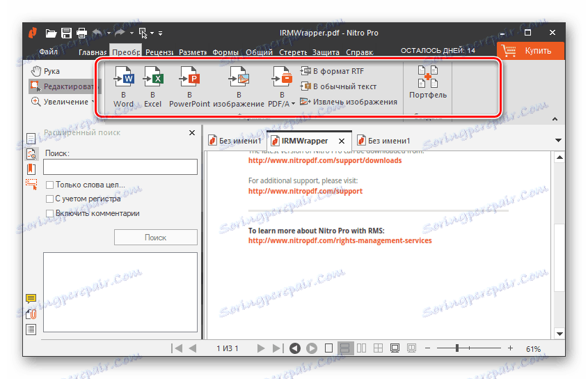Undo the last action

coord(97,33)
